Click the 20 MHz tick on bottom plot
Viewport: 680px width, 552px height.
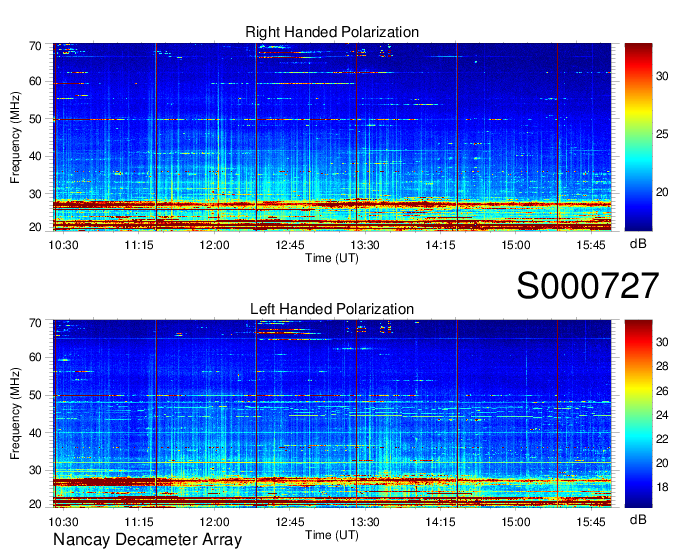35,504
